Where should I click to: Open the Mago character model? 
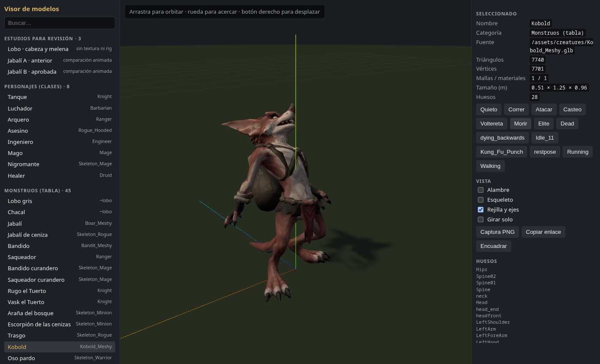click(x=60, y=153)
